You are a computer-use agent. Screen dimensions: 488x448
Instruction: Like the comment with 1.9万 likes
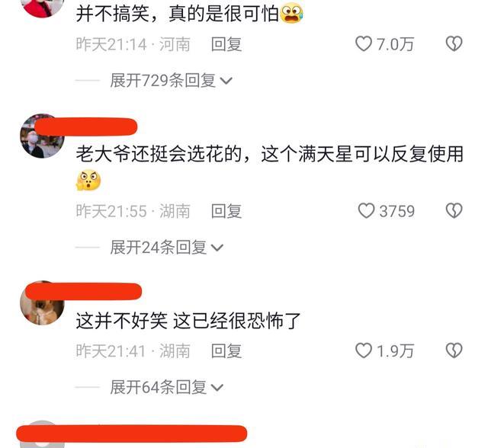point(364,350)
